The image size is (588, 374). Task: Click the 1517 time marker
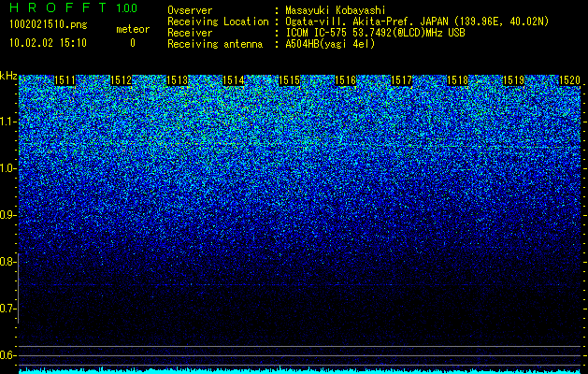(x=401, y=80)
